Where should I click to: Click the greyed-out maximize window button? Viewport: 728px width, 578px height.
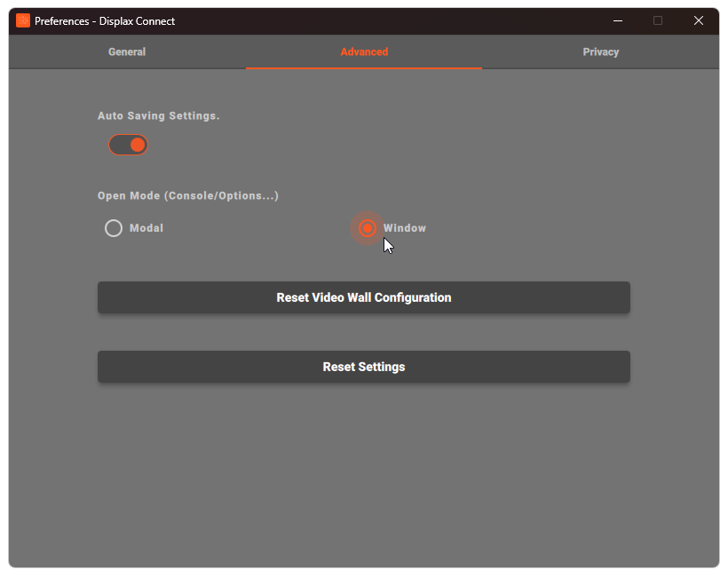[x=658, y=20]
